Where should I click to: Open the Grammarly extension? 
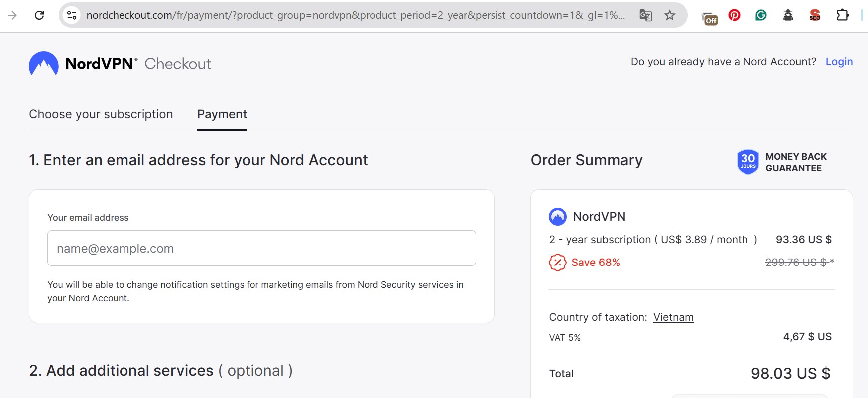point(761,15)
